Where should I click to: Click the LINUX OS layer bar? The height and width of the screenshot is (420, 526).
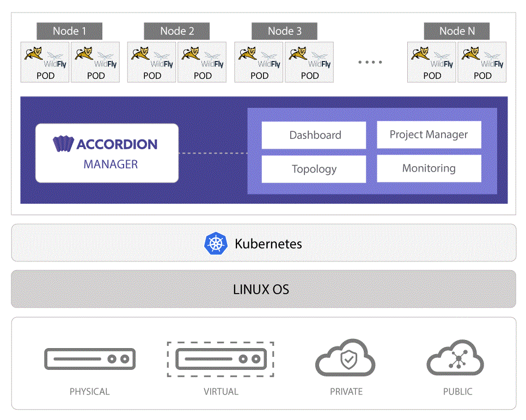click(264, 289)
